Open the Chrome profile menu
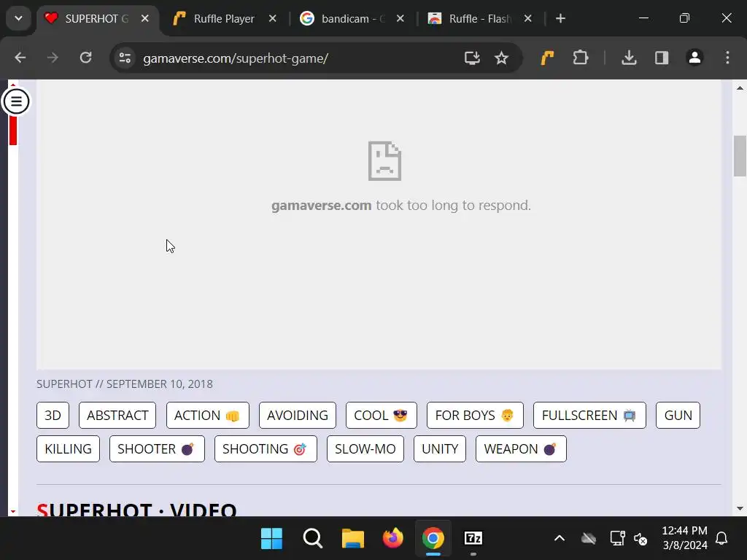Screen dimensions: 747x560 point(694,58)
